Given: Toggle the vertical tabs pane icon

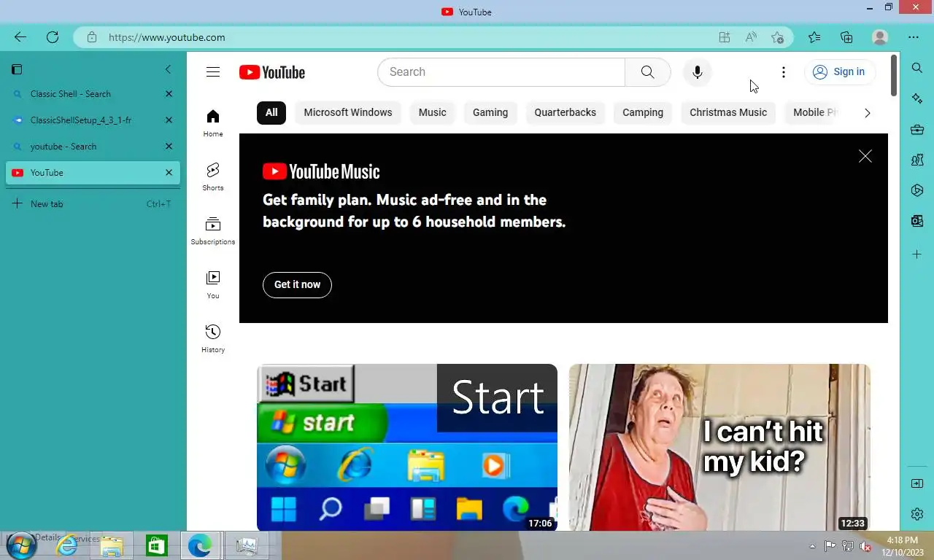Looking at the screenshot, I should [x=17, y=69].
